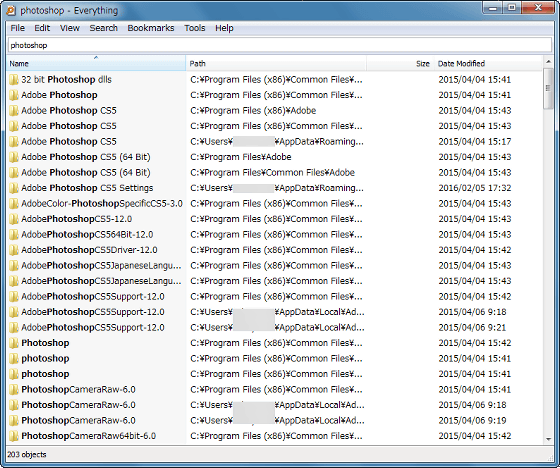This screenshot has height=468, width=560.
Task: Click the scroll up arrow
Action: coord(548,62)
